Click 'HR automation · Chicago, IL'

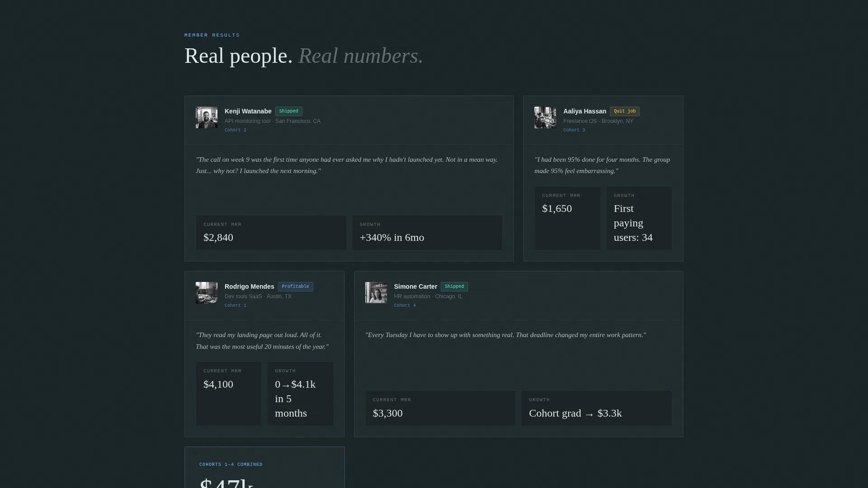(x=428, y=296)
